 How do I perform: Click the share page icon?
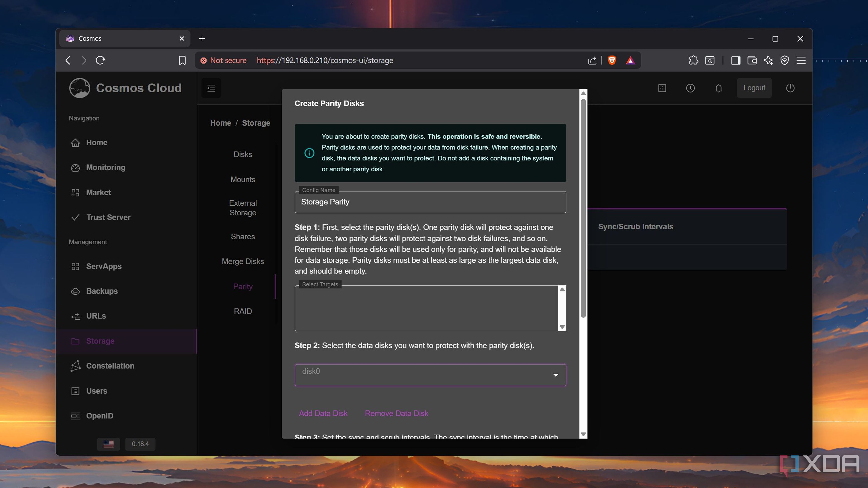[x=592, y=60]
